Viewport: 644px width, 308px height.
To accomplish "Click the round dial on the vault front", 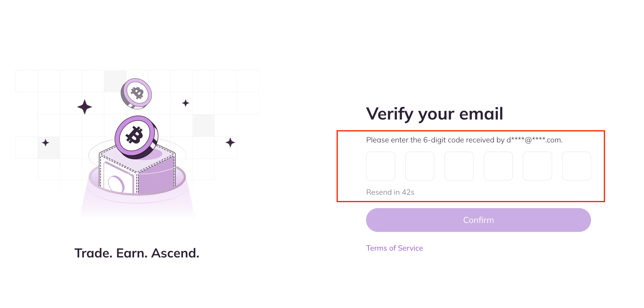I will pos(116,184).
